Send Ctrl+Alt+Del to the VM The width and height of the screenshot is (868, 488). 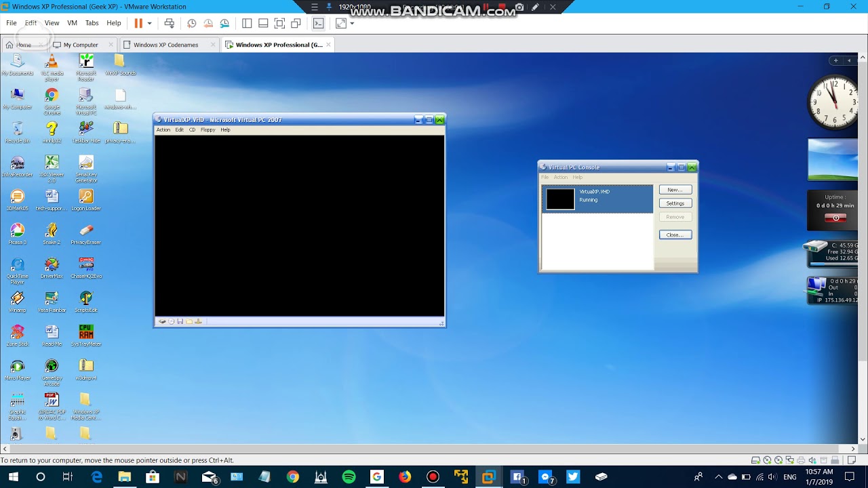click(x=170, y=23)
